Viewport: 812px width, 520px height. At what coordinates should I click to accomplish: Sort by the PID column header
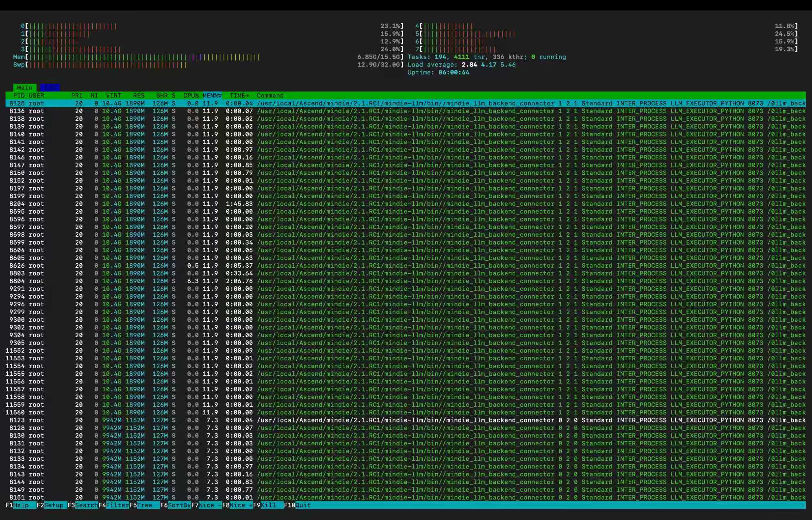pos(19,96)
